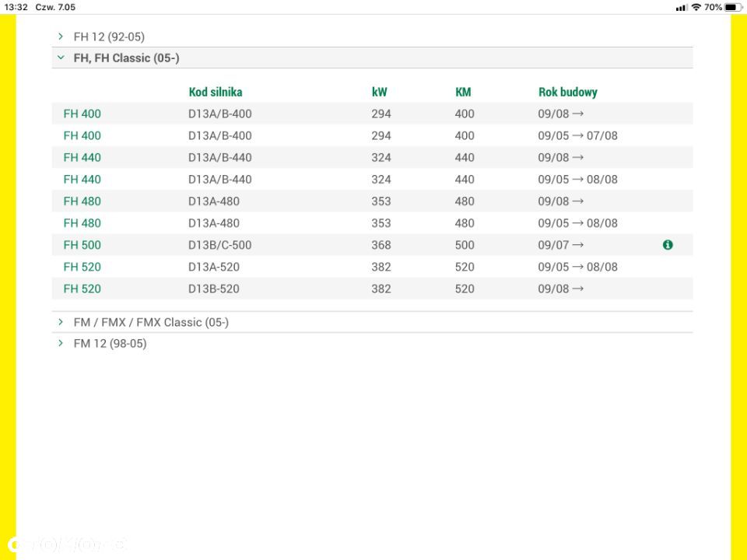The width and height of the screenshot is (747, 560).
Task: Click the 368 kW value
Action: (x=381, y=245)
